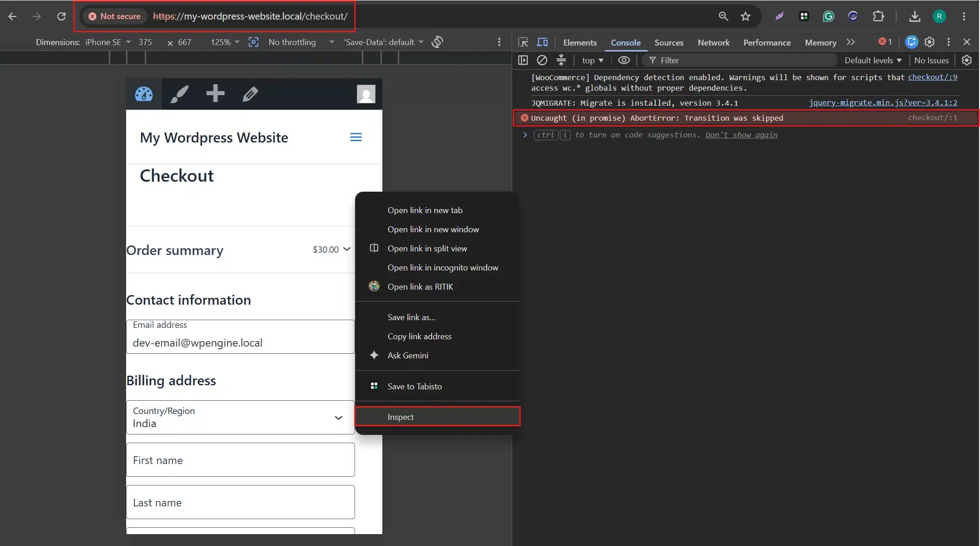Viewport: 980px width, 546px height.
Task: Open the purple feather extension icon
Action: pyautogui.click(x=779, y=16)
